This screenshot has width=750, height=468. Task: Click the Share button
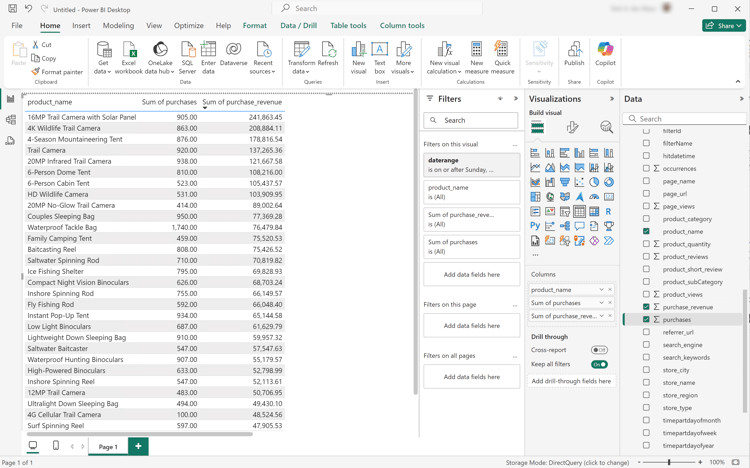coord(723,26)
